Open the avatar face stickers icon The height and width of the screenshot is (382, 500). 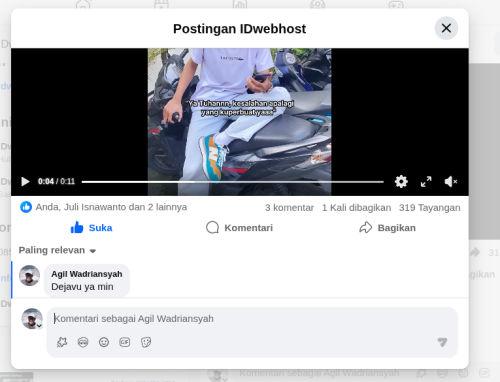83,342
